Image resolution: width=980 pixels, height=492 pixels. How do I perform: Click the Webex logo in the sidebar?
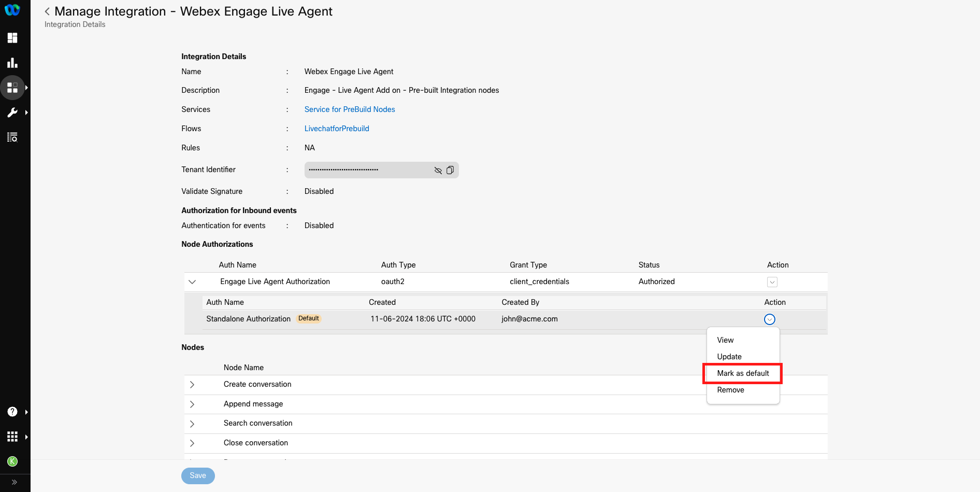pos(12,10)
